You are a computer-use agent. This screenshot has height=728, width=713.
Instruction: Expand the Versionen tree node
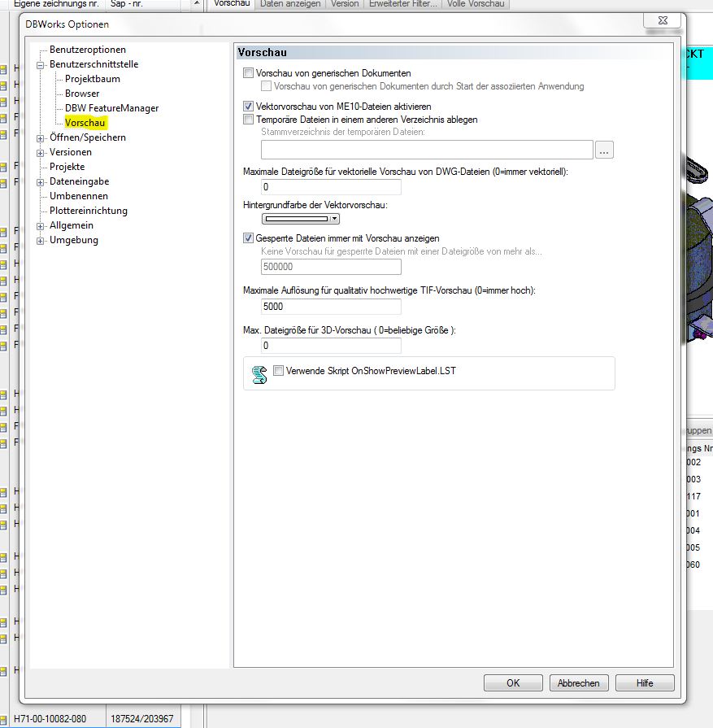point(41,153)
